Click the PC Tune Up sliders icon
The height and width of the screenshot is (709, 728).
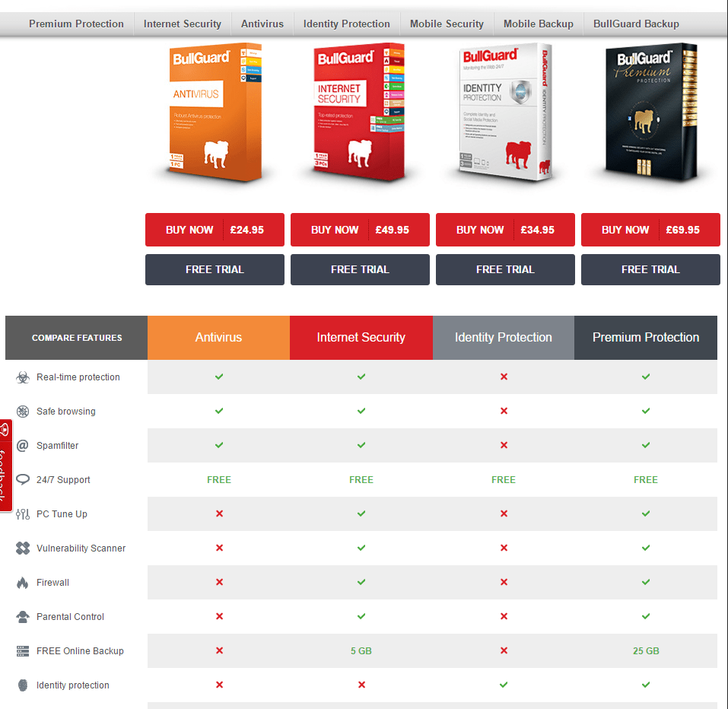[23, 514]
